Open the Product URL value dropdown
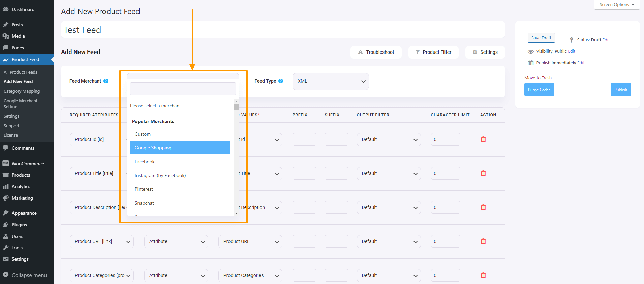Viewport: 644px width, 284px height. point(250,242)
